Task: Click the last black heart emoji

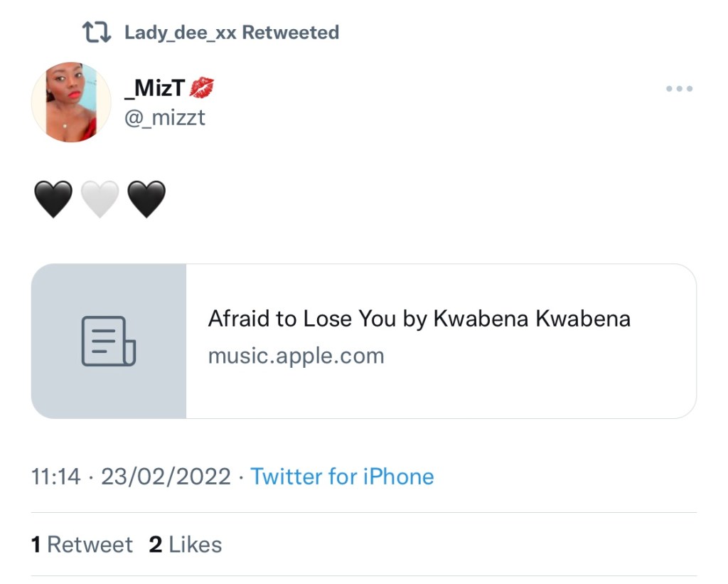Action: point(146,199)
